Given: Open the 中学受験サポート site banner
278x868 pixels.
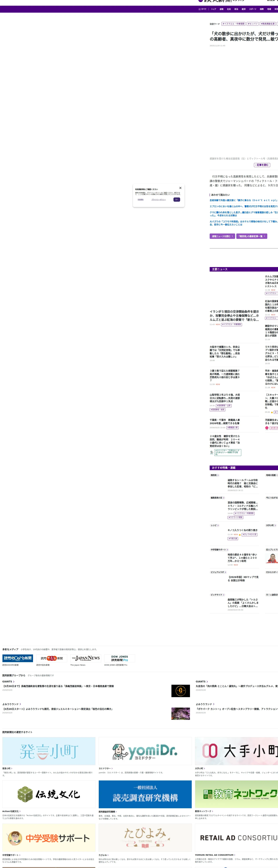Looking at the screenshot, I should (49, 838).
